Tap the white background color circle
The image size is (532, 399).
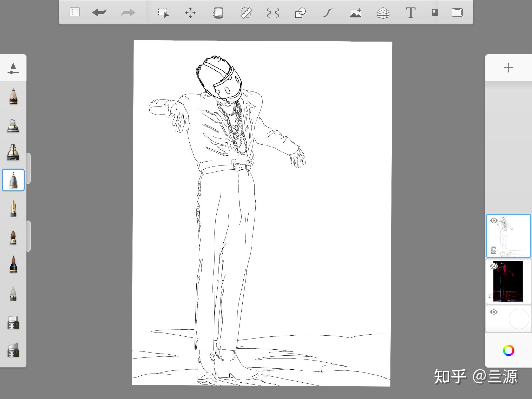(x=519, y=319)
